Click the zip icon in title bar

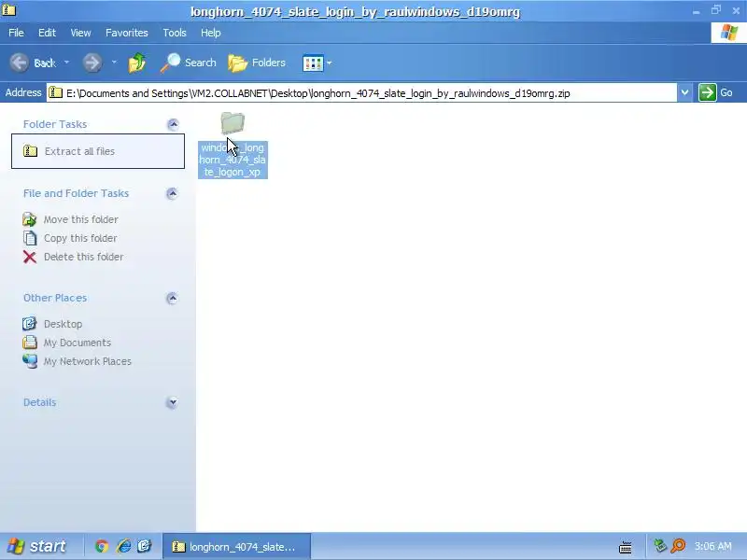pos(9,10)
